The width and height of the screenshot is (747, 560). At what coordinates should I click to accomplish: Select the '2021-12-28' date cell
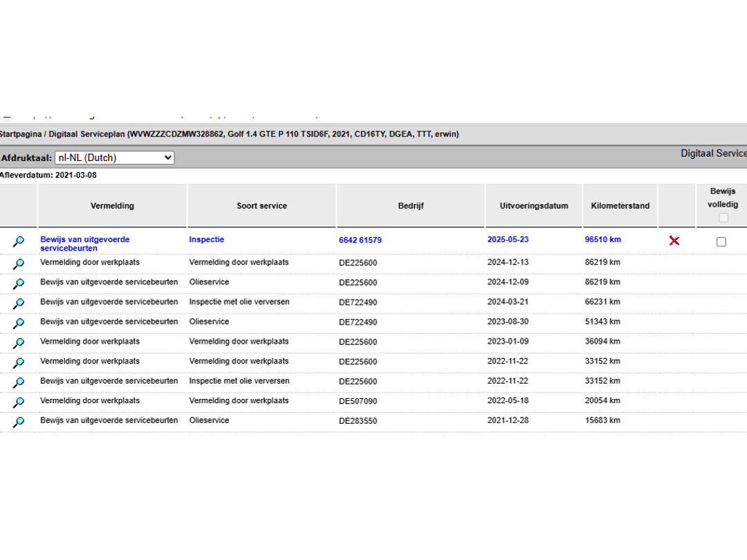pyautogui.click(x=508, y=420)
